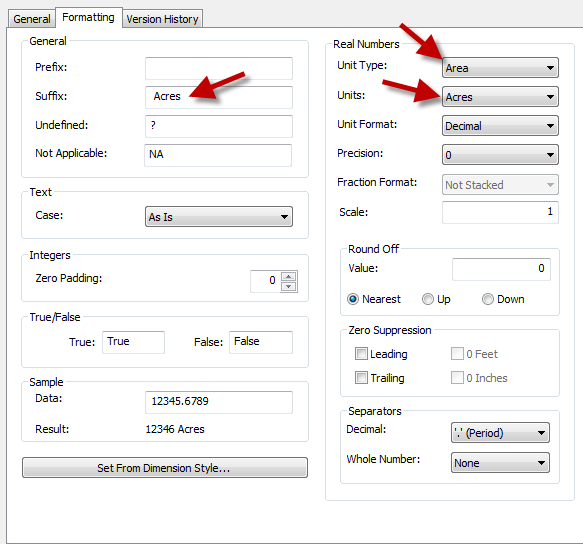Viewport: 583px width, 544px height.
Task: Click the disabled Fraction Format dropdown
Action: click(x=500, y=184)
